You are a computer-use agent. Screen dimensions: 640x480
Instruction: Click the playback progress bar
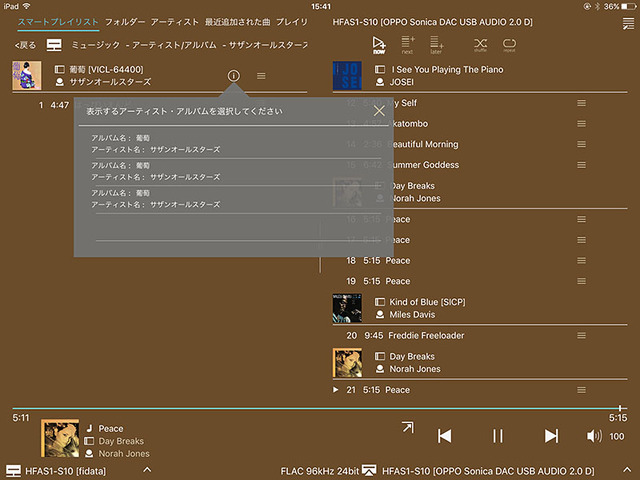click(320, 408)
